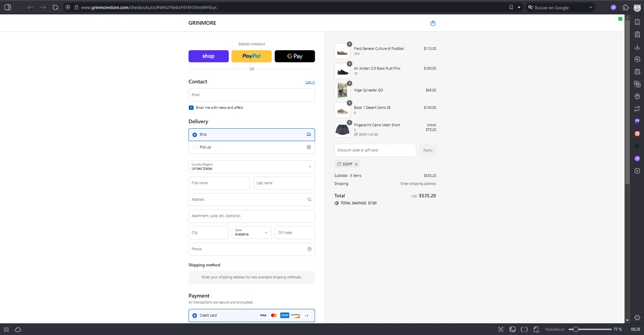Adjust the page zoom slider
The width and height of the screenshot is (644, 335).
coord(590,329)
